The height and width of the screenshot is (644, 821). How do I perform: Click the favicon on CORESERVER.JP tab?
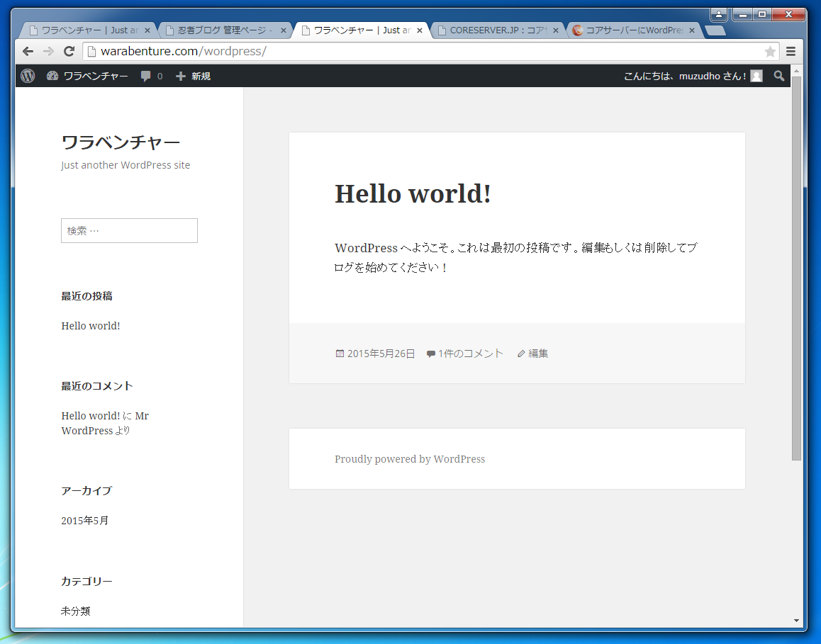442,30
